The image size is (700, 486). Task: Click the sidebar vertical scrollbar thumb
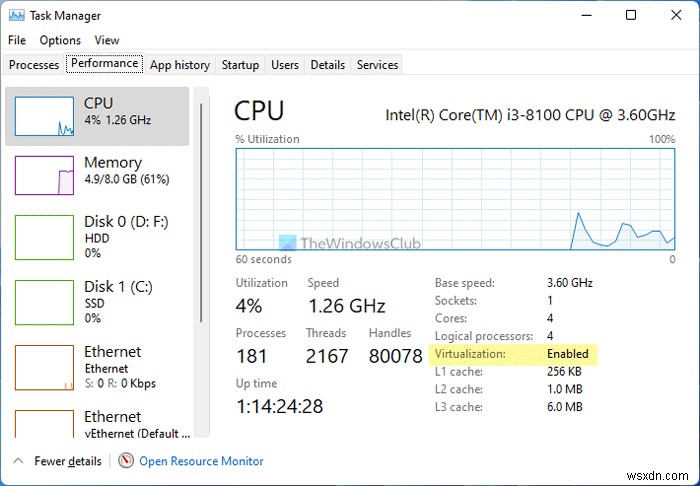pos(201,213)
